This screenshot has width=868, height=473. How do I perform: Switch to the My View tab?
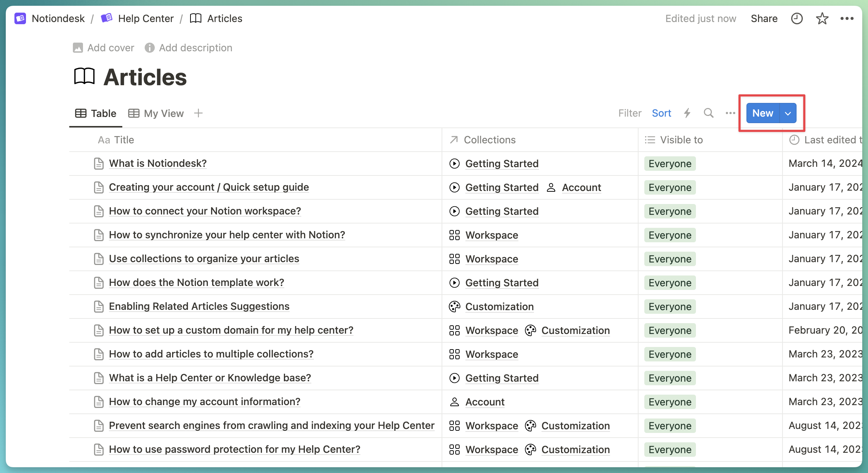click(156, 113)
